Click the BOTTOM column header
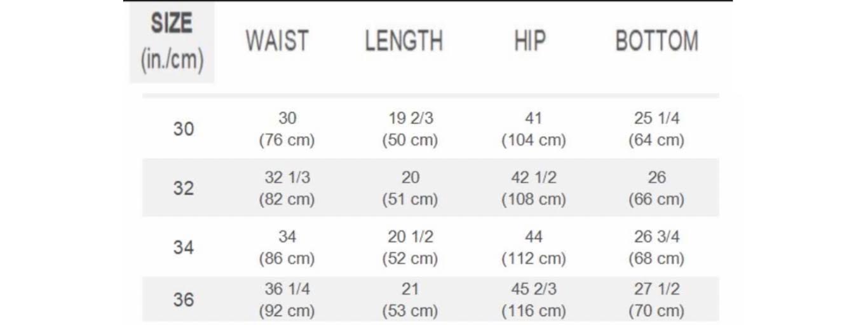The width and height of the screenshot is (868, 325). (657, 41)
